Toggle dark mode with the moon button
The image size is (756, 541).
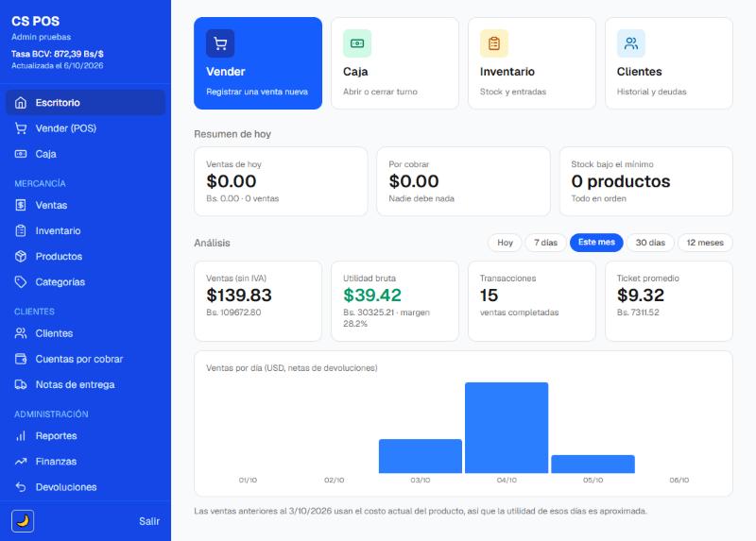pyautogui.click(x=23, y=521)
